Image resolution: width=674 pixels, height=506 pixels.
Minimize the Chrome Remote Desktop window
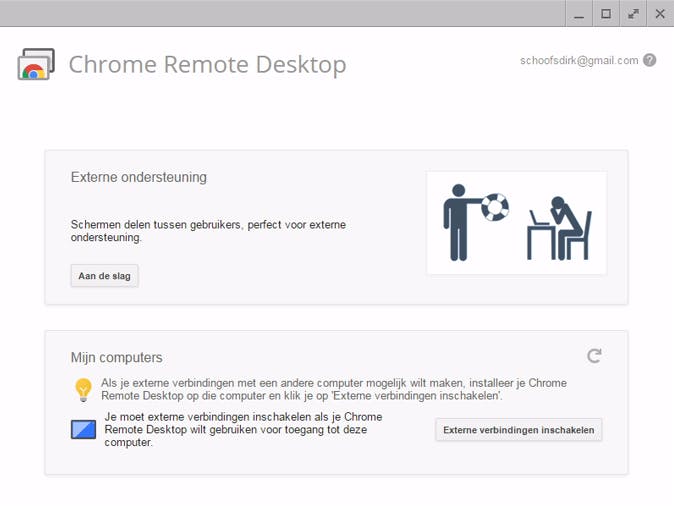point(579,14)
